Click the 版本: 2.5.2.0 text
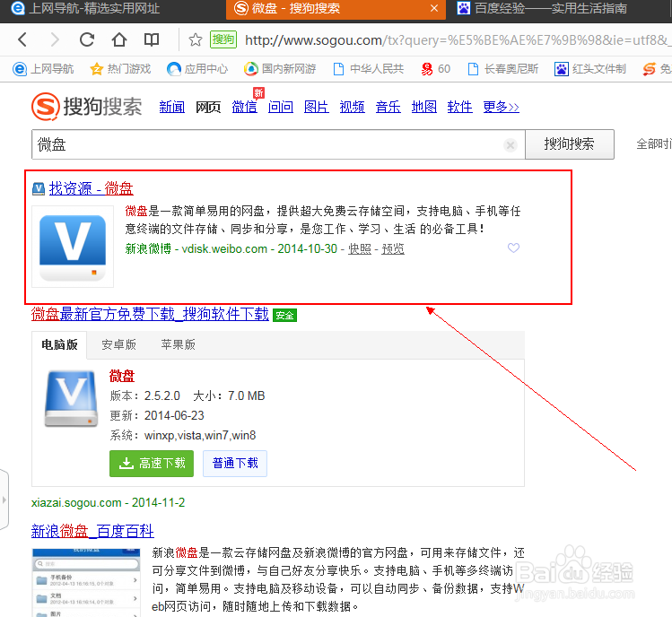 (144, 395)
